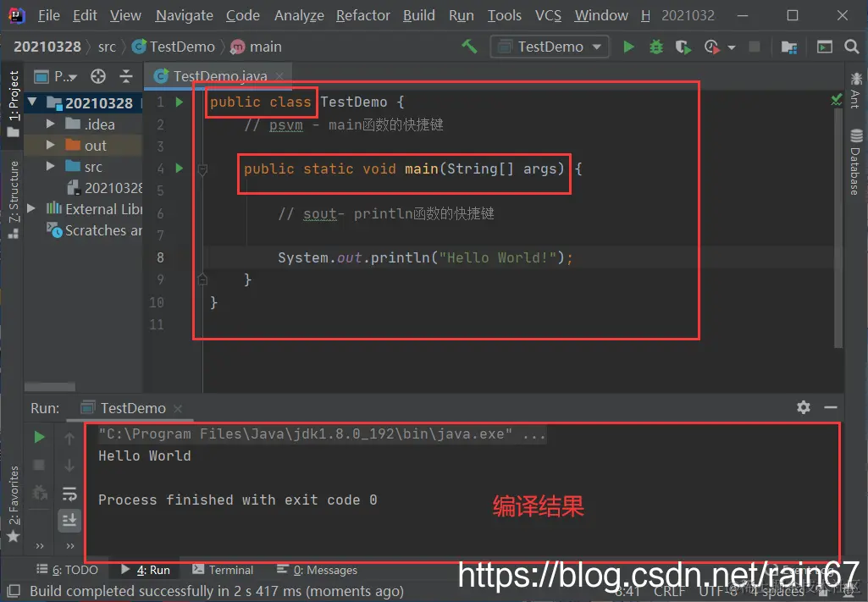The width and height of the screenshot is (868, 602).
Task: Toggle scroll to end in Run console
Action: coord(69,520)
